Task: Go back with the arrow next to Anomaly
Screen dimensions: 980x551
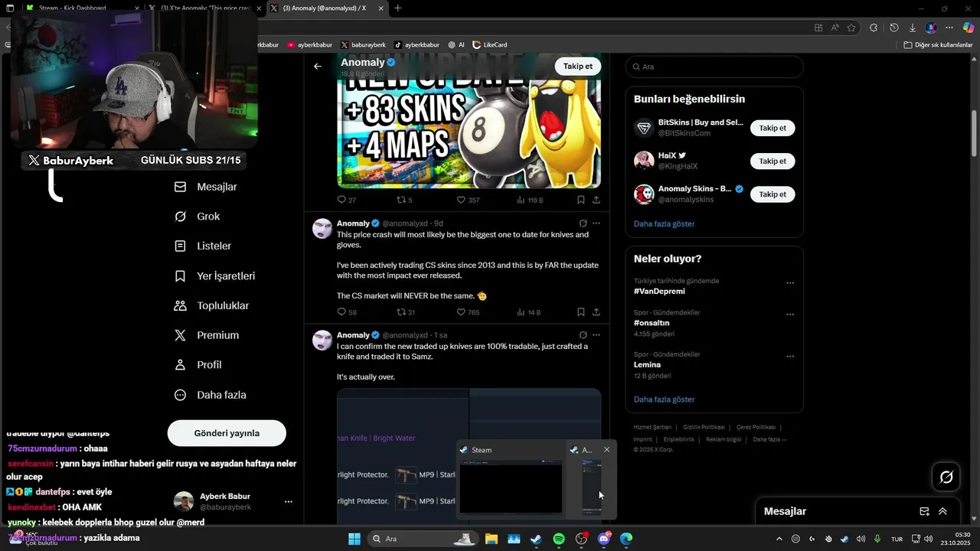Action: [318, 67]
